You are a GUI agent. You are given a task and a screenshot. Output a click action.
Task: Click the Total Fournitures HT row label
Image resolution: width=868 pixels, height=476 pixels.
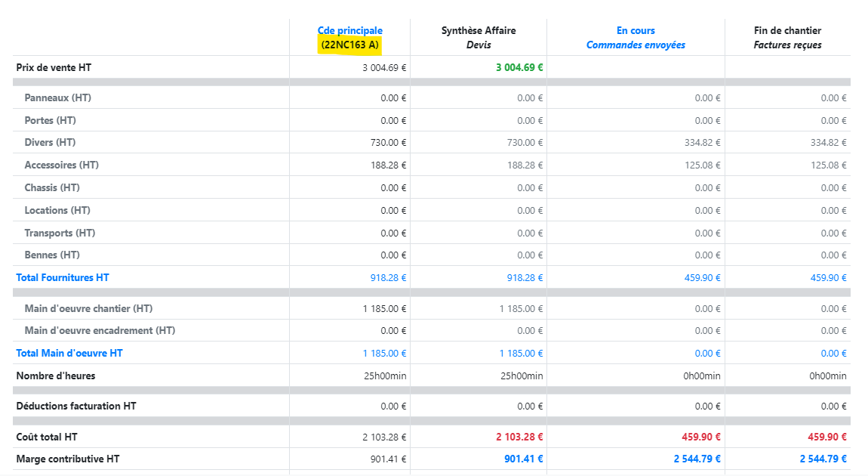tap(63, 278)
